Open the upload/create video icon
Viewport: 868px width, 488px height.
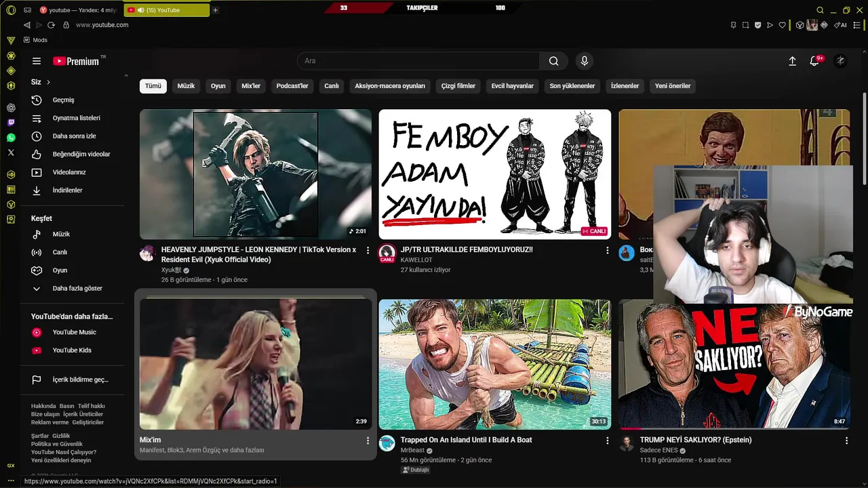tap(792, 61)
